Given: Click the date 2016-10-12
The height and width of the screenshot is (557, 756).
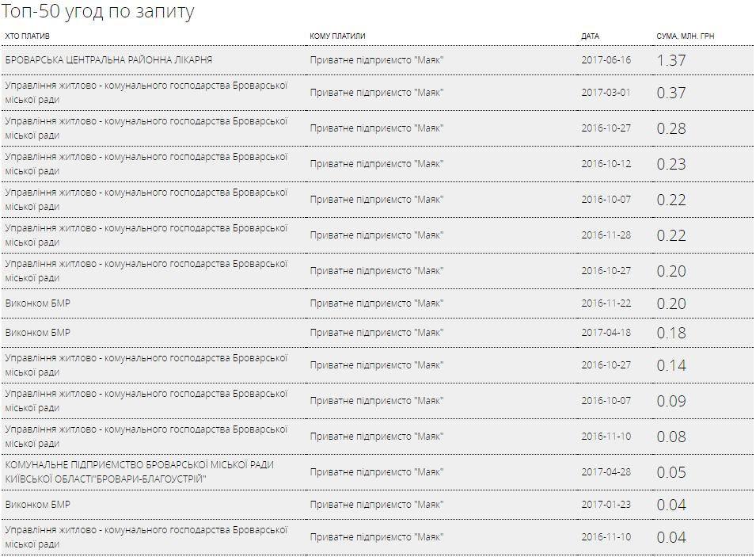Looking at the screenshot, I should (x=606, y=164).
